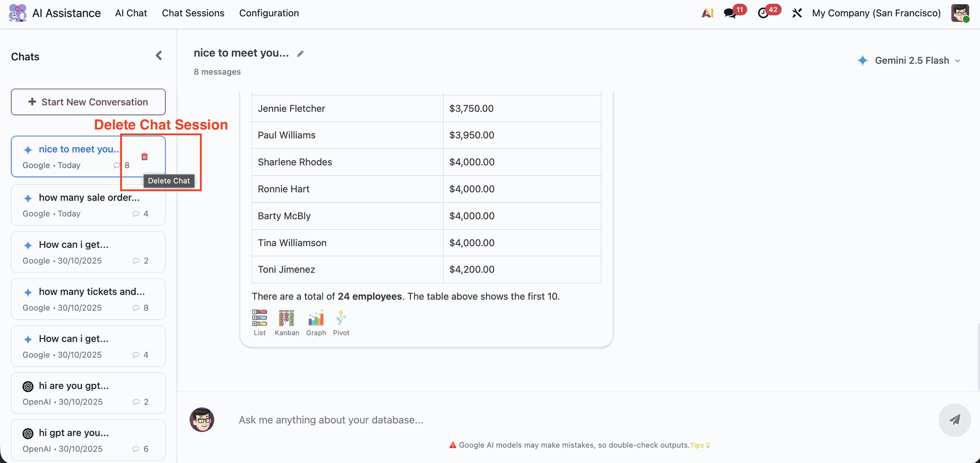Open the Configuration menu
This screenshot has width=980, height=463.
[269, 13]
